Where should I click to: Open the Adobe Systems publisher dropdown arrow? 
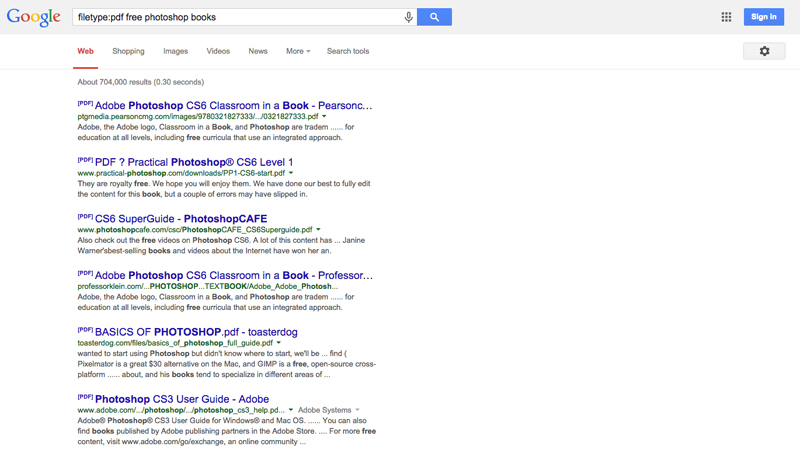click(x=357, y=410)
